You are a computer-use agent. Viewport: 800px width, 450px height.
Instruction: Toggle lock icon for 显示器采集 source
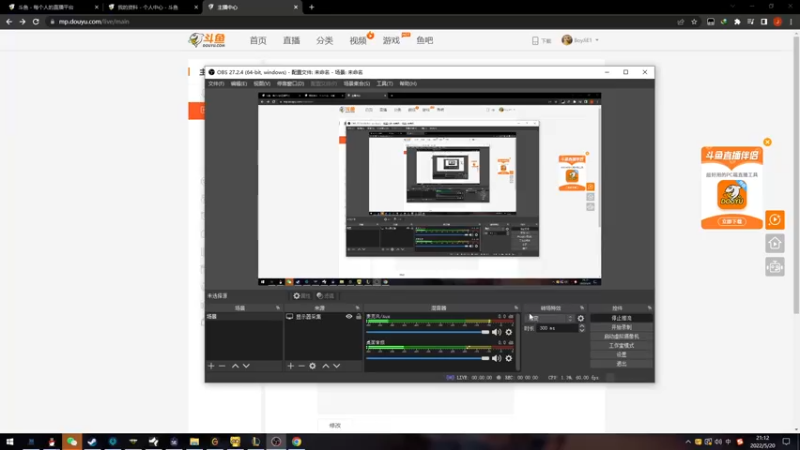click(x=358, y=317)
